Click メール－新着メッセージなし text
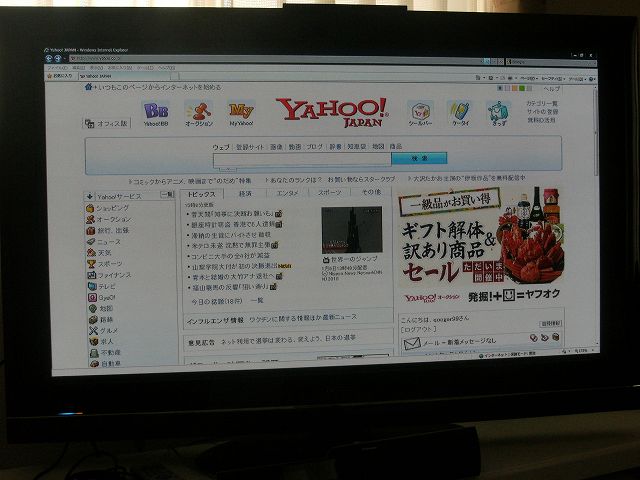Screen dimensions: 640x480 (x=460, y=342)
